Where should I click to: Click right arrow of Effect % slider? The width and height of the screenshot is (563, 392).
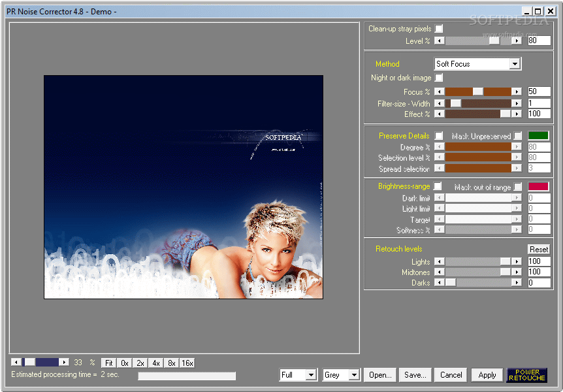coord(517,114)
